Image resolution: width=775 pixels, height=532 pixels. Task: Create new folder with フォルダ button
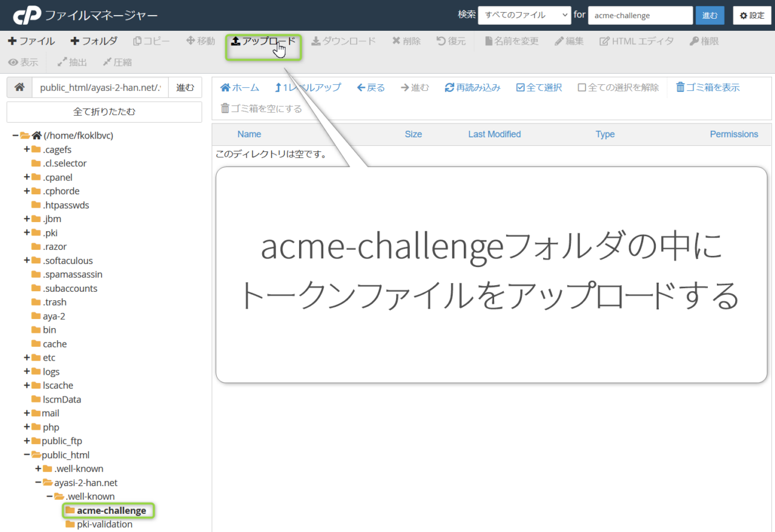pyautogui.click(x=94, y=41)
